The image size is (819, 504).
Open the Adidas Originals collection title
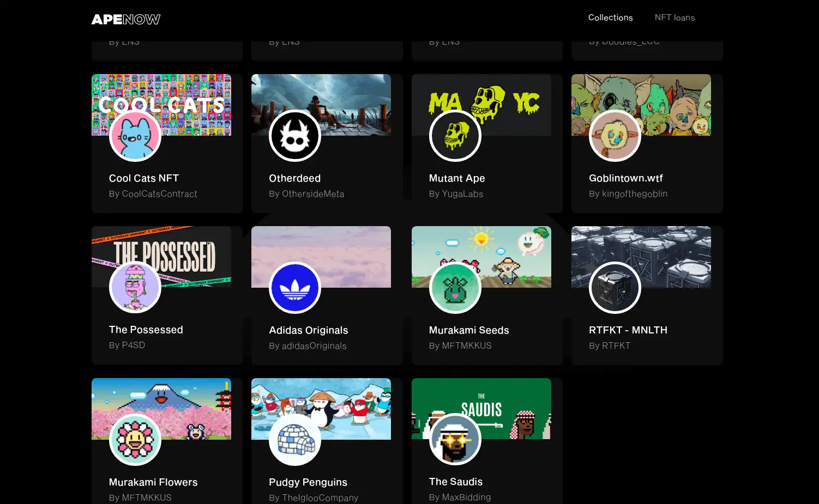(x=309, y=330)
